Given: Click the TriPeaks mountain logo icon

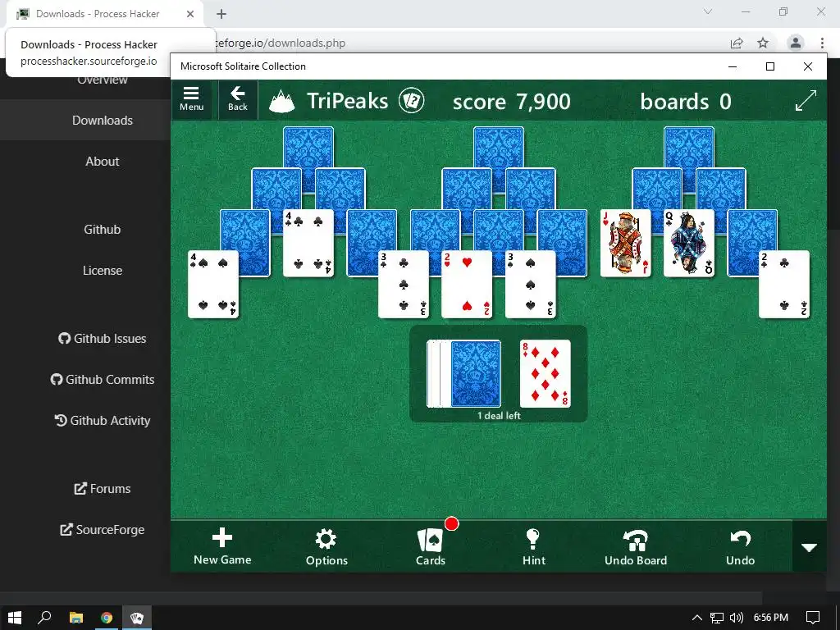Looking at the screenshot, I should click(x=282, y=101).
